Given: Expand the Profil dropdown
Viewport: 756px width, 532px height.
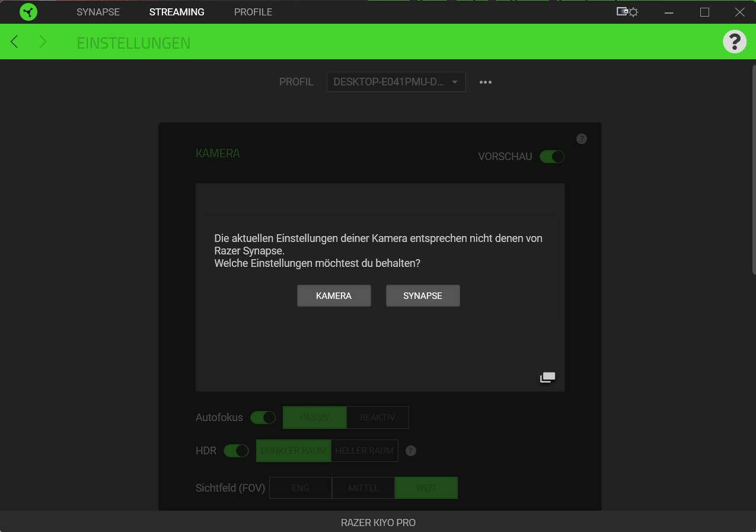Looking at the screenshot, I should pos(396,82).
